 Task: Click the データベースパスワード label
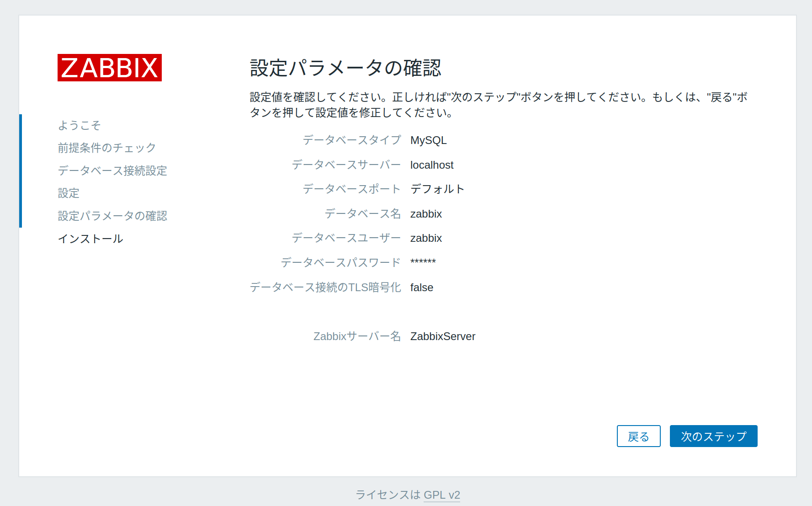pos(341,263)
